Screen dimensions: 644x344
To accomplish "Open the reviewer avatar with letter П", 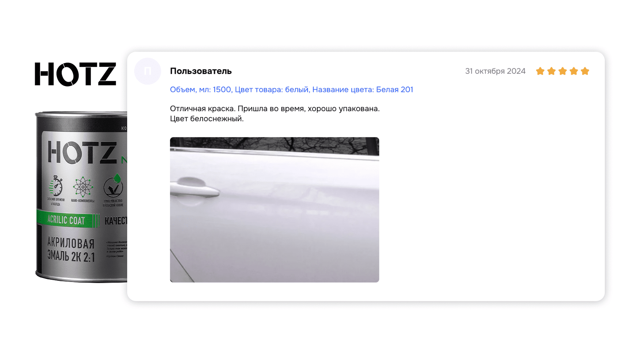I will [148, 71].
